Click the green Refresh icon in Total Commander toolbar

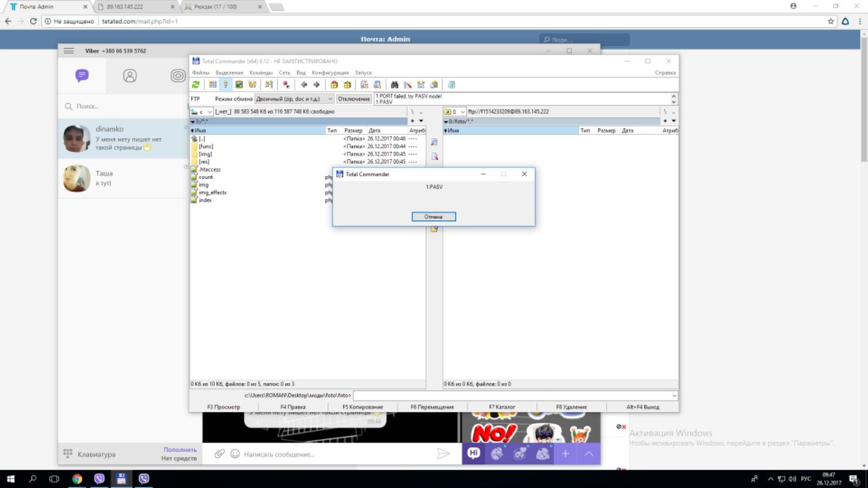(196, 85)
